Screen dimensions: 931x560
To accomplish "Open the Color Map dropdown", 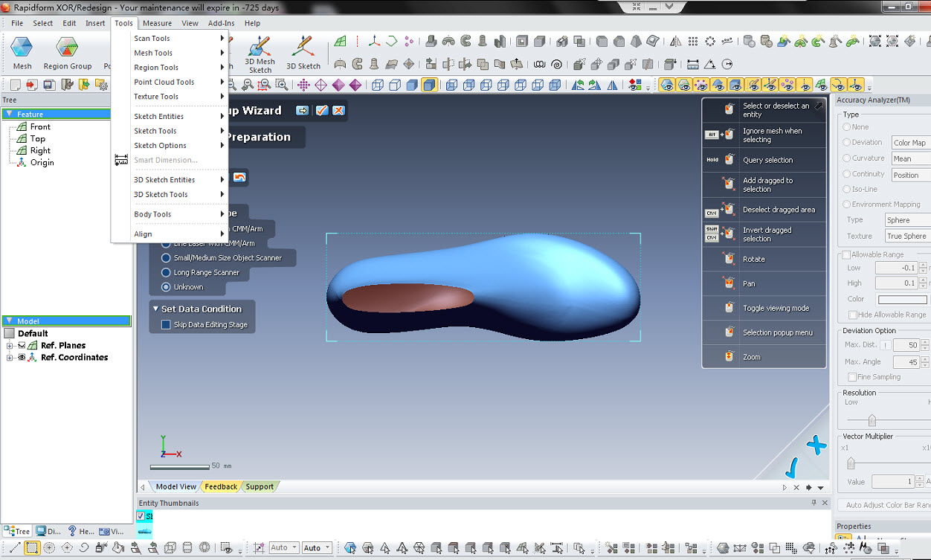I will [910, 143].
